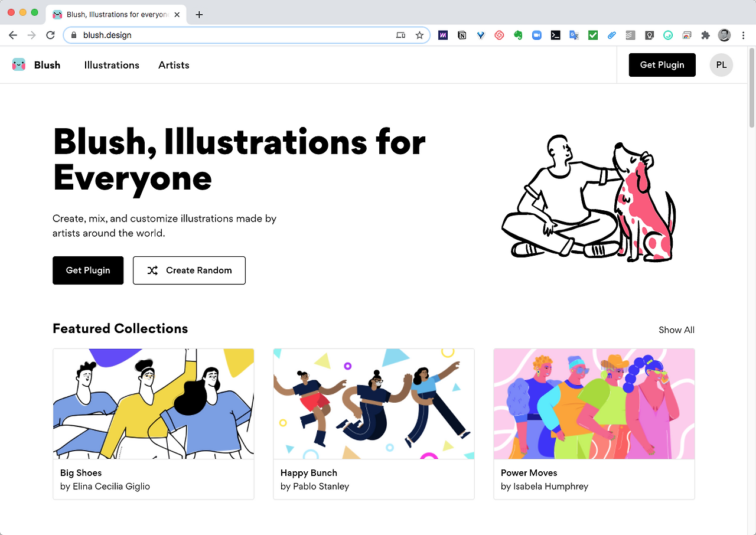Click the hero Get Plugin button
This screenshot has width=756, height=535.
(x=88, y=270)
